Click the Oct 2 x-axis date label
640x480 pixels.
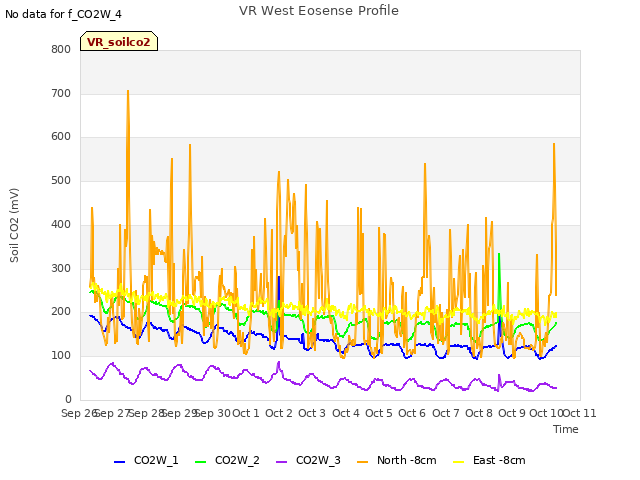pos(279,413)
